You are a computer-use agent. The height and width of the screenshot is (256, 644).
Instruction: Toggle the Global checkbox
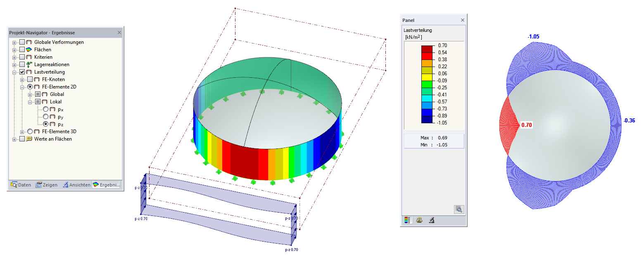38,94
